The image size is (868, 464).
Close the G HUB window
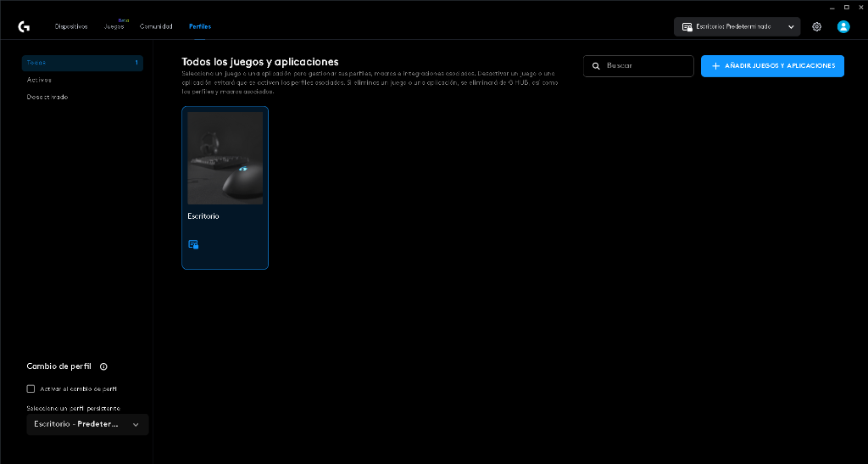[x=860, y=7]
